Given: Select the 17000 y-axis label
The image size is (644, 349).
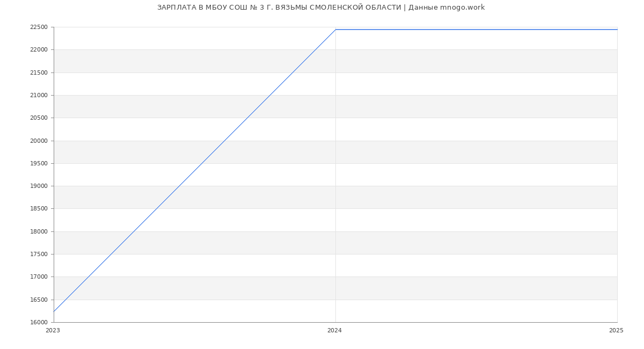Looking at the screenshot, I should point(39,277).
